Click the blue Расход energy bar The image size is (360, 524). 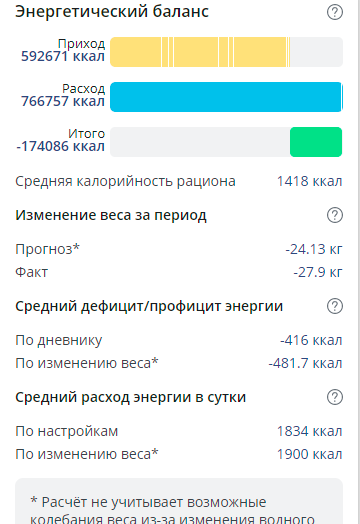(x=226, y=97)
